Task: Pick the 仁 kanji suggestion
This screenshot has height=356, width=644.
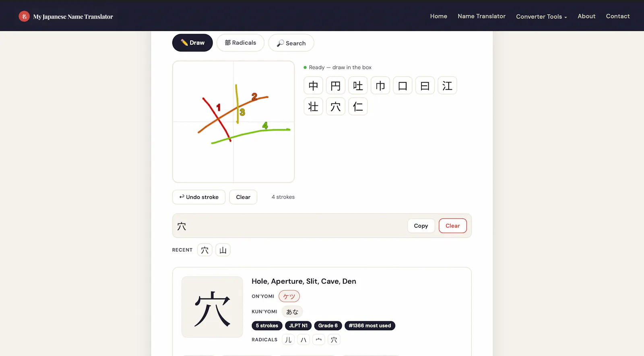Action: coord(358,107)
